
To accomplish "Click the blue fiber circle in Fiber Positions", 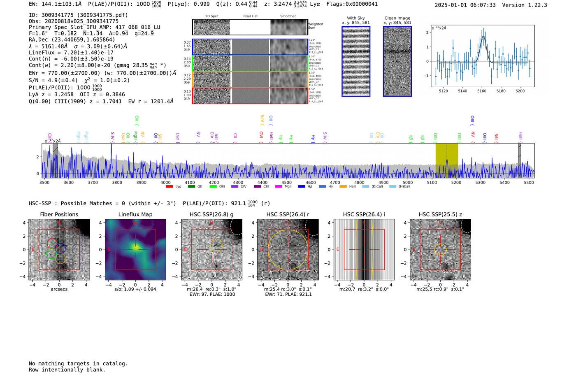I will coord(60,248).
